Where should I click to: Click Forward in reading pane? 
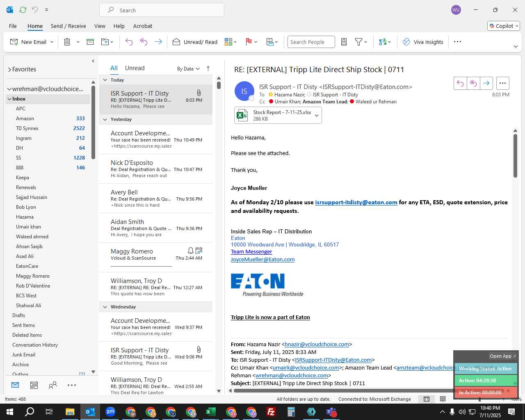pyautogui.click(x=486, y=83)
